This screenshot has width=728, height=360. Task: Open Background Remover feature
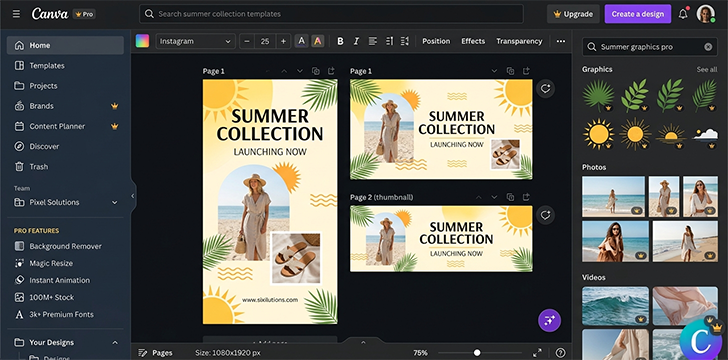[65, 246]
